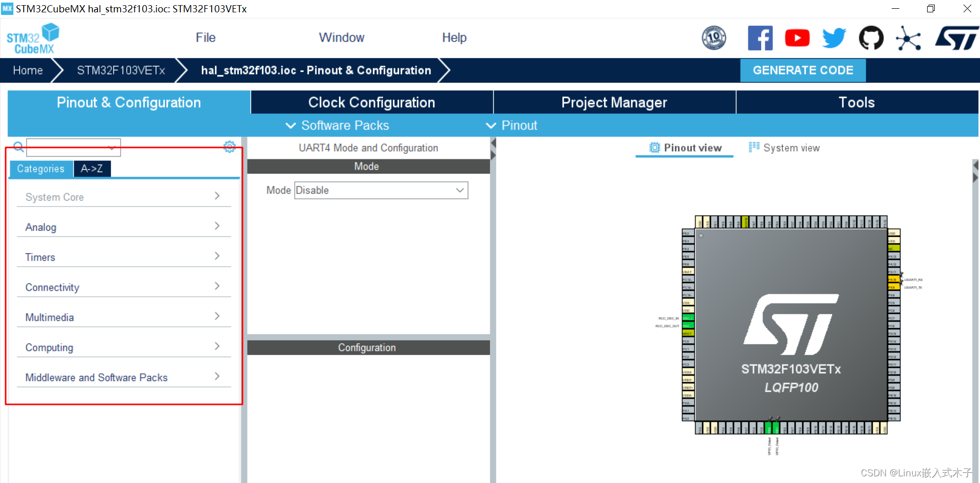Viewport: 980px width, 483px height.
Task: Click the ST logo in the top bar
Action: (956, 38)
